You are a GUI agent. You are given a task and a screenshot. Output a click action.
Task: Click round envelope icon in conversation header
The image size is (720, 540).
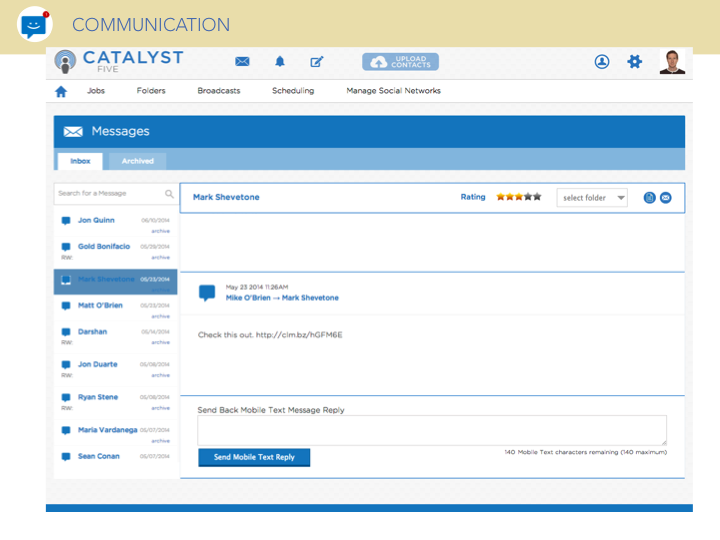point(665,198)
